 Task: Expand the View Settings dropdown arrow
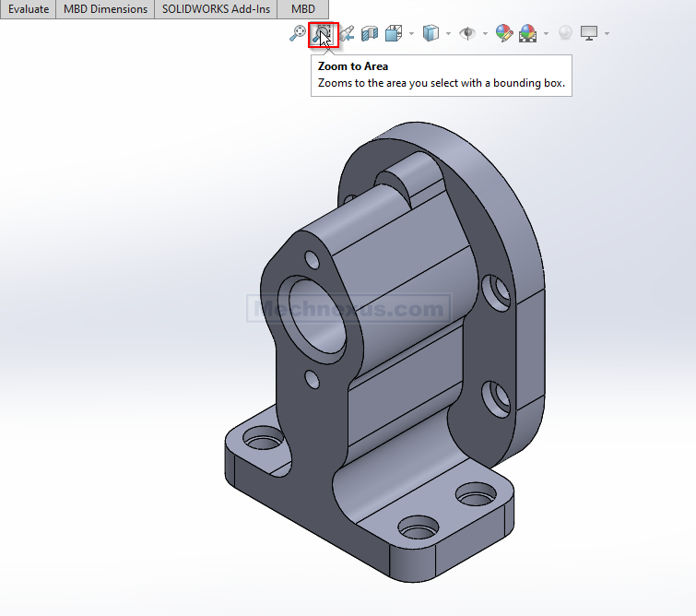(x=607, y=34)
